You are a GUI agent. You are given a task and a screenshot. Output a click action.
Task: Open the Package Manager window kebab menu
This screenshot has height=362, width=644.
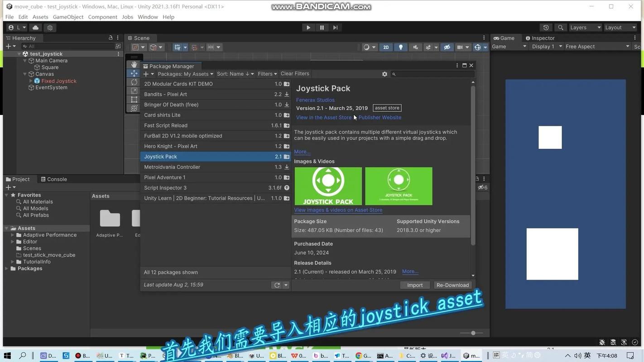point(457,66)
